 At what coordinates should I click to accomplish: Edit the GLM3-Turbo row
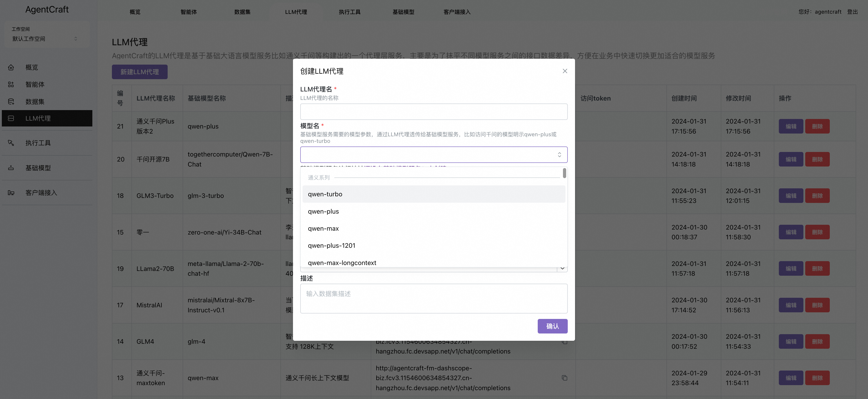791,196
